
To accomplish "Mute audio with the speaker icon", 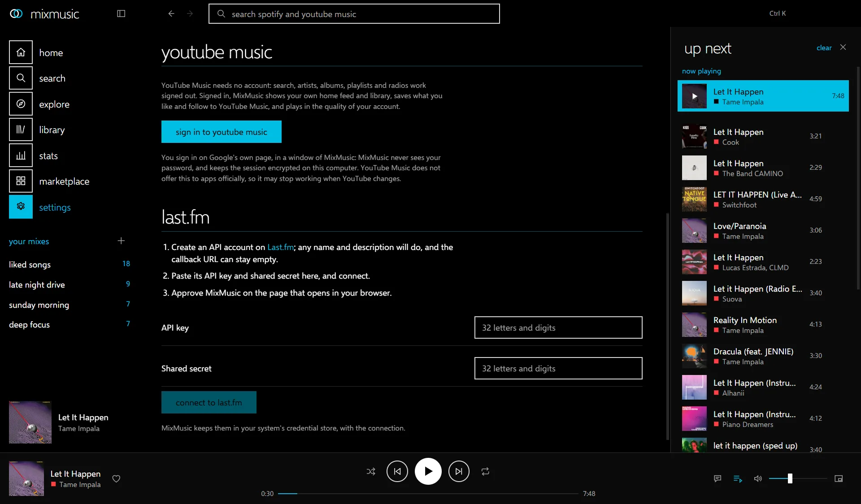I will coord(758,478).
